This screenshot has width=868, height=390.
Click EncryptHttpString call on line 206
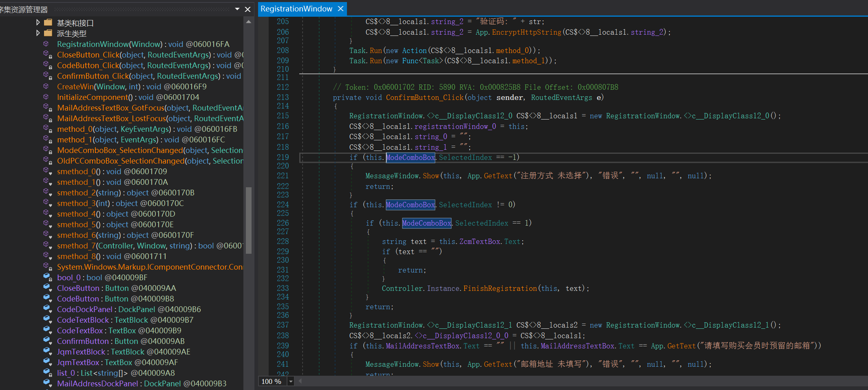(x=527, y=32)
